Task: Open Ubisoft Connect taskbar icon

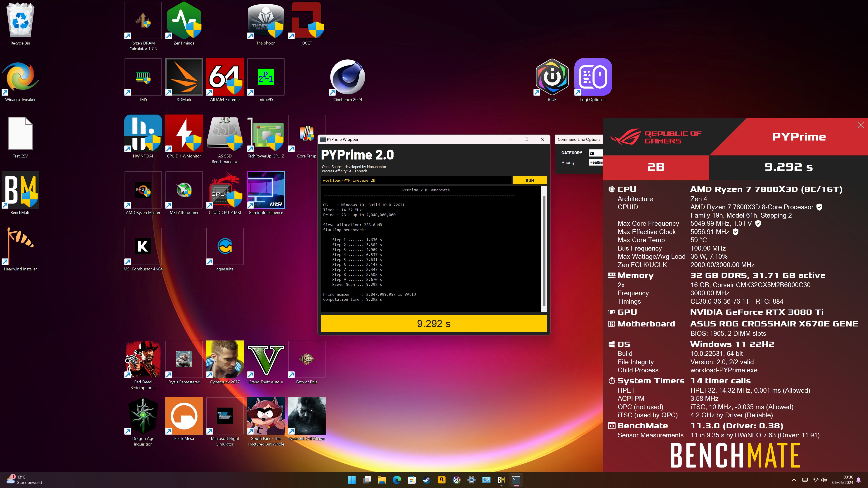Action: (x=456, y=480)
